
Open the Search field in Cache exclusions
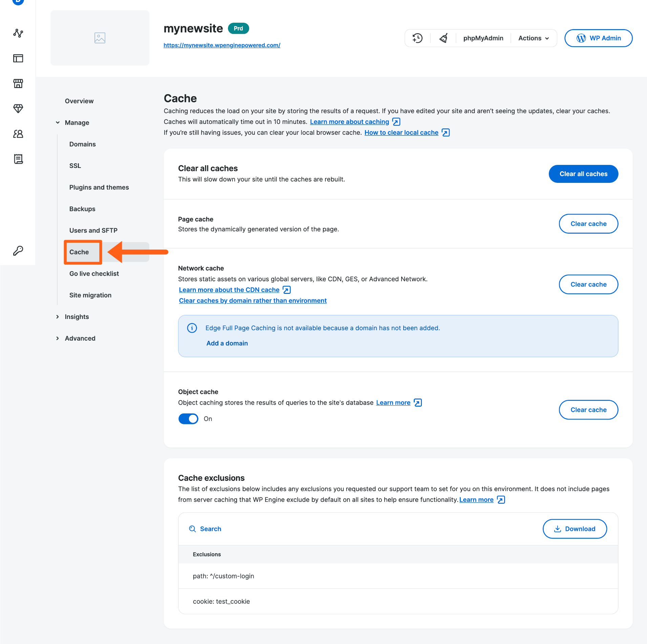point(205,529)
